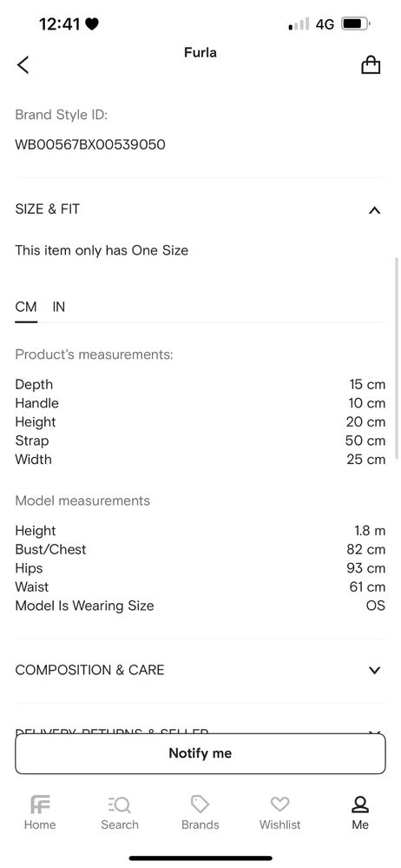Switch measurements to the IN tab
401x868 pixels.
click(59, 308)
